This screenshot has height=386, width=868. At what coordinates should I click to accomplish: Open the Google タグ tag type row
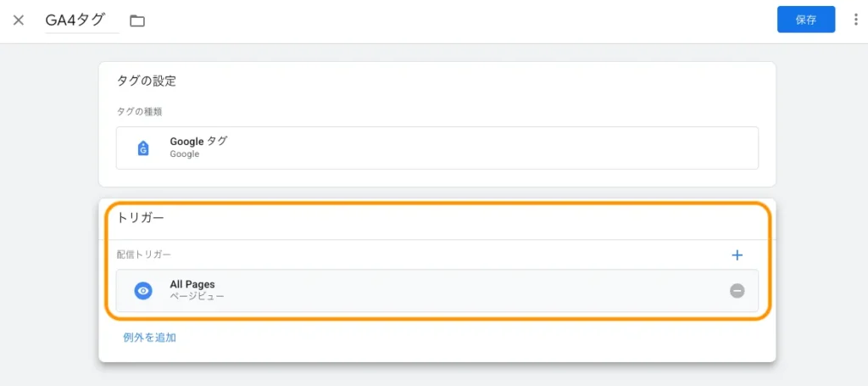(x=437, y=148)
